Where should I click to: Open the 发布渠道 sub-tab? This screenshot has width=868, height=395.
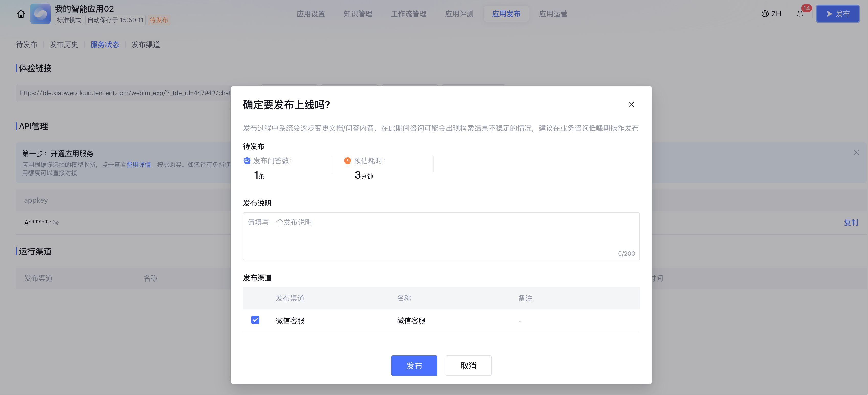point(146,44)
